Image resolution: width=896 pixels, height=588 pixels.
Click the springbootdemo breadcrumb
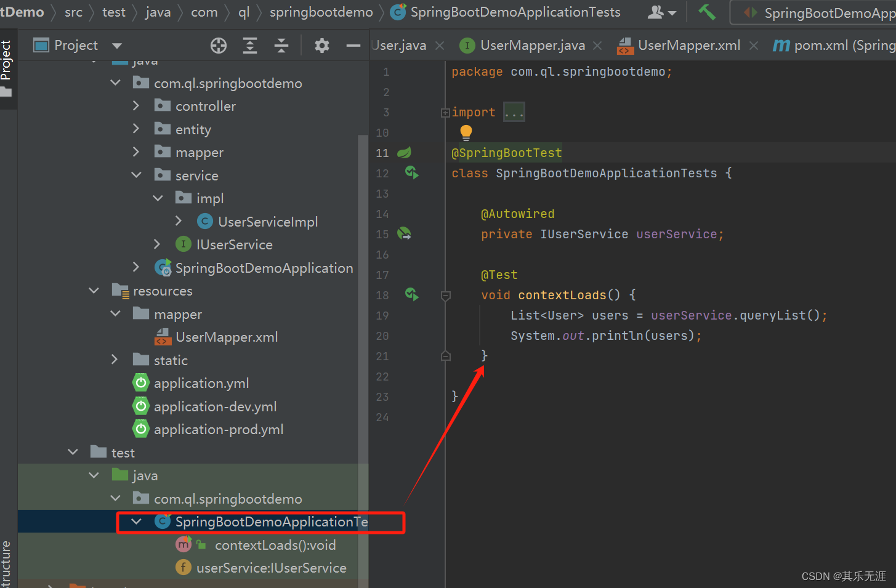coord(321,12)
